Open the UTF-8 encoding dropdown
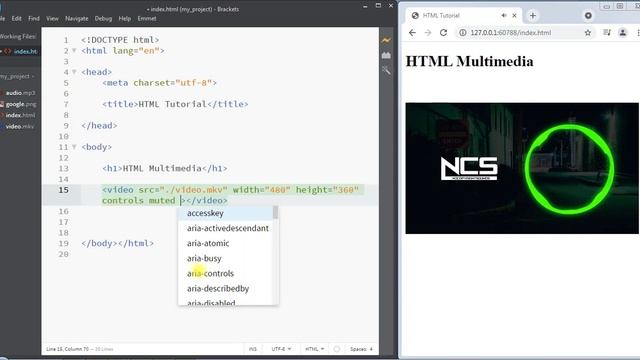 [281, 349]
